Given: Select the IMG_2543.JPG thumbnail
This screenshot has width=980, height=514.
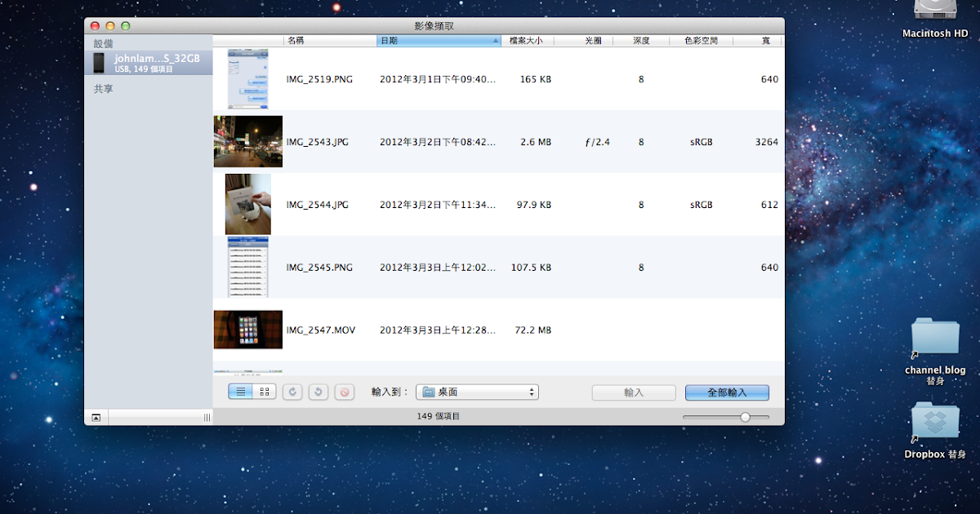Looking at the screenshot, I should 248,141.
